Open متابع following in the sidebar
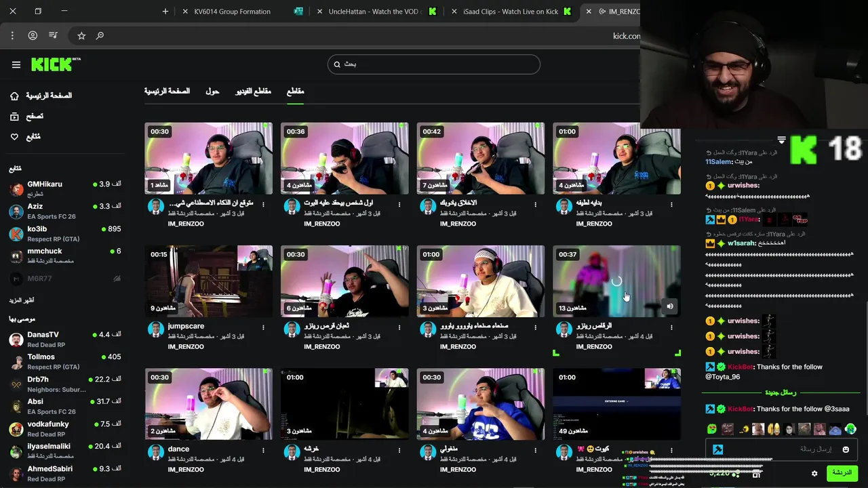Image resolution: width=868 pixels, height=488 pixels. pos(26,136)
